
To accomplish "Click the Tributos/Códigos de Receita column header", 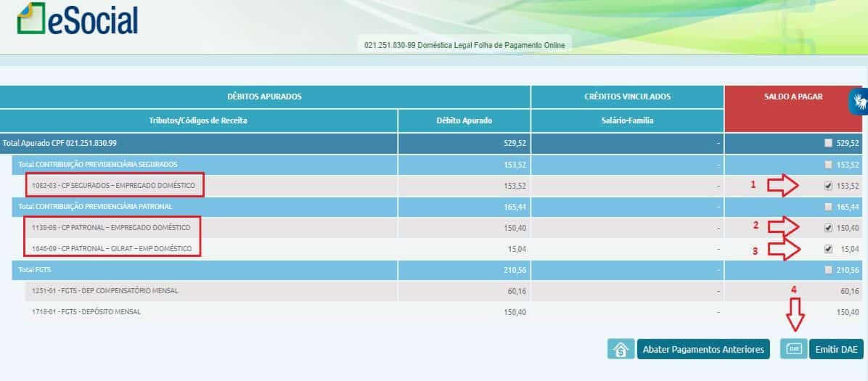I will (x=198, y=120).
